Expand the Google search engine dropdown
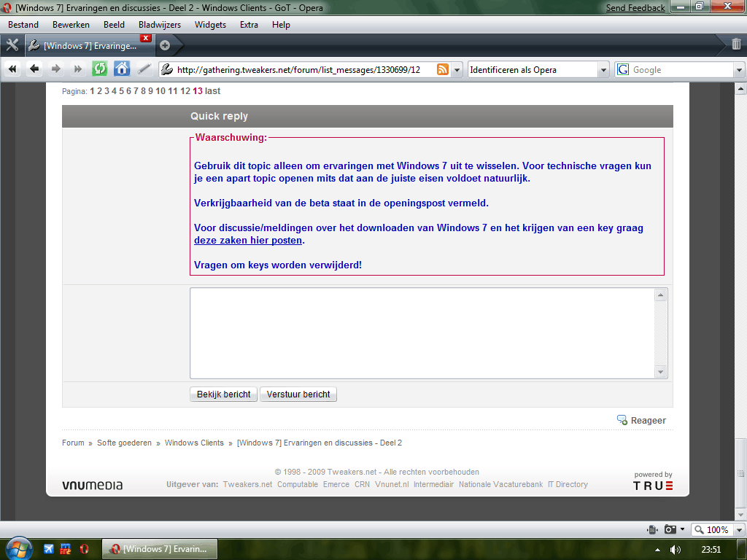Screen dimensions: 747x560 pyautogui.click(x=739, y=70)
